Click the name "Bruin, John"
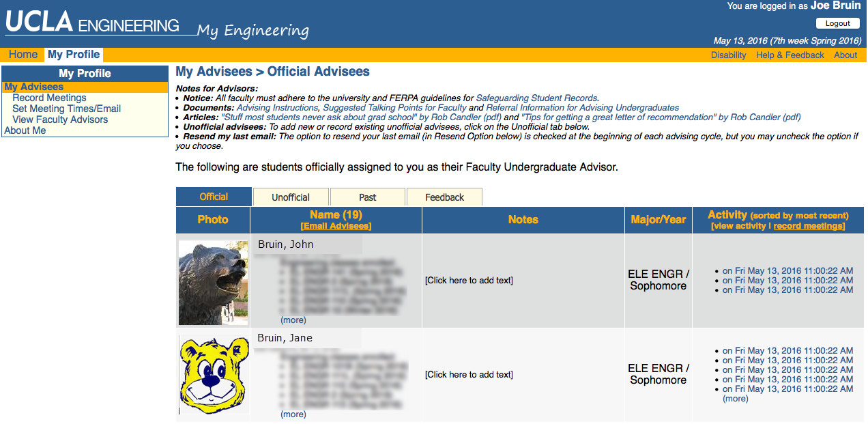The image size is (868, 424). tap(286, 244)
